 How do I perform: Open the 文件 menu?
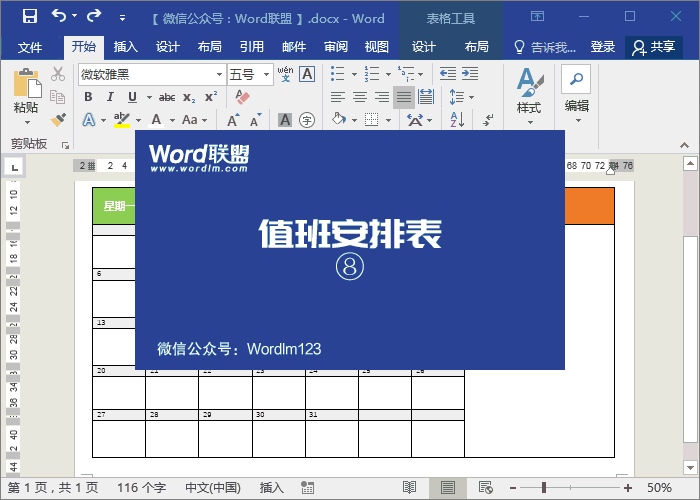tap(30, 47)
